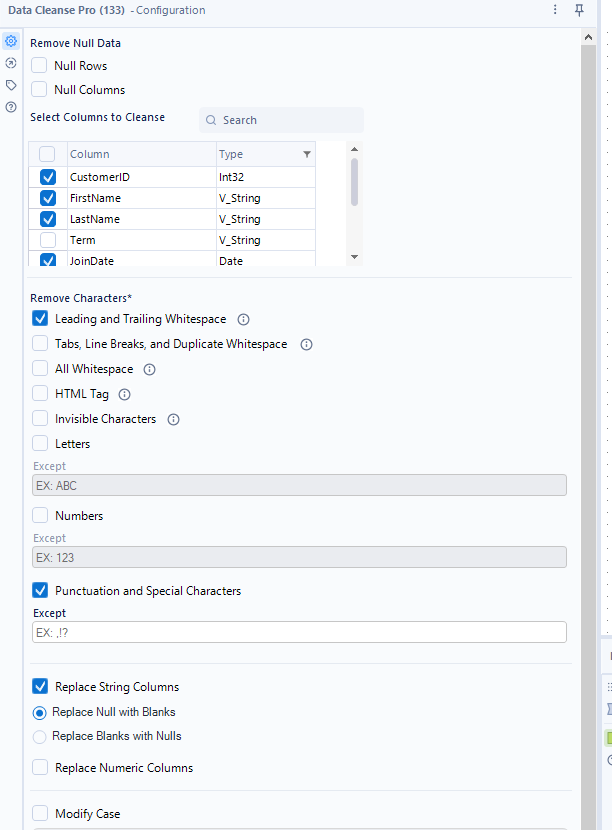Screen dimensions: 612x830
Task: Uncheck the LastName column
Action: [48, 219]
